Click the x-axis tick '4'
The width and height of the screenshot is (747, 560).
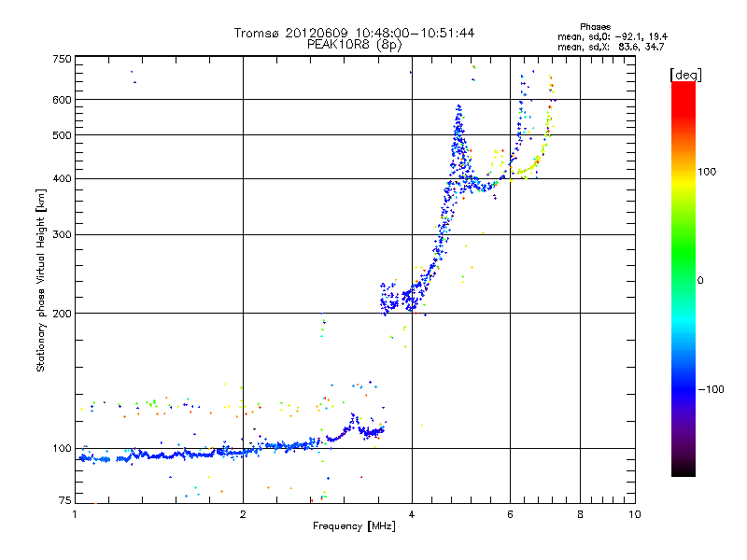click(412, 514)
